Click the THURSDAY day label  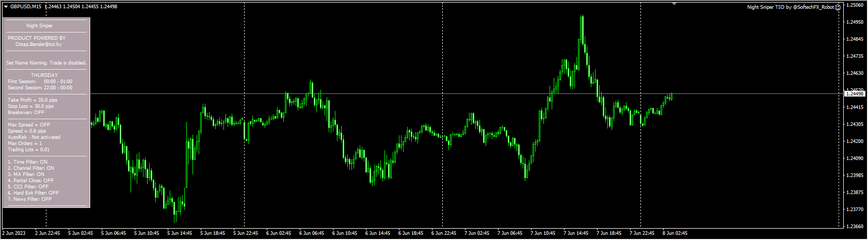[44, 75]
